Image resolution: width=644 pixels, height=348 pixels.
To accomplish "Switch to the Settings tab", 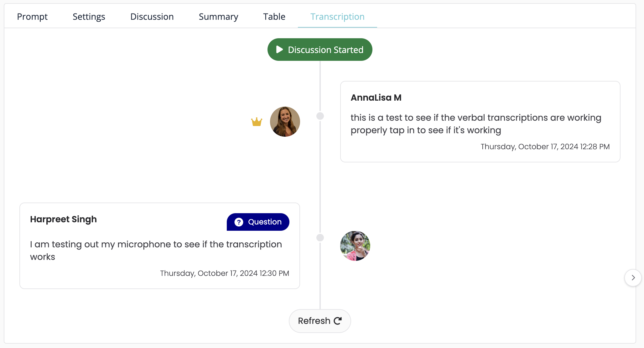I will coord(89,17).
